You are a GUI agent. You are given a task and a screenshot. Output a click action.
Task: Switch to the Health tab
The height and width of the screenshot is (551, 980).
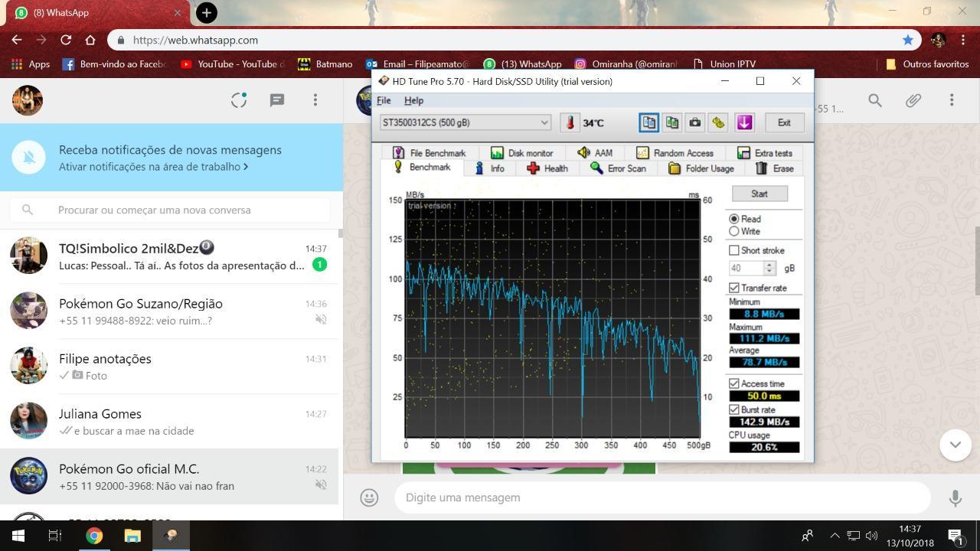547,168
